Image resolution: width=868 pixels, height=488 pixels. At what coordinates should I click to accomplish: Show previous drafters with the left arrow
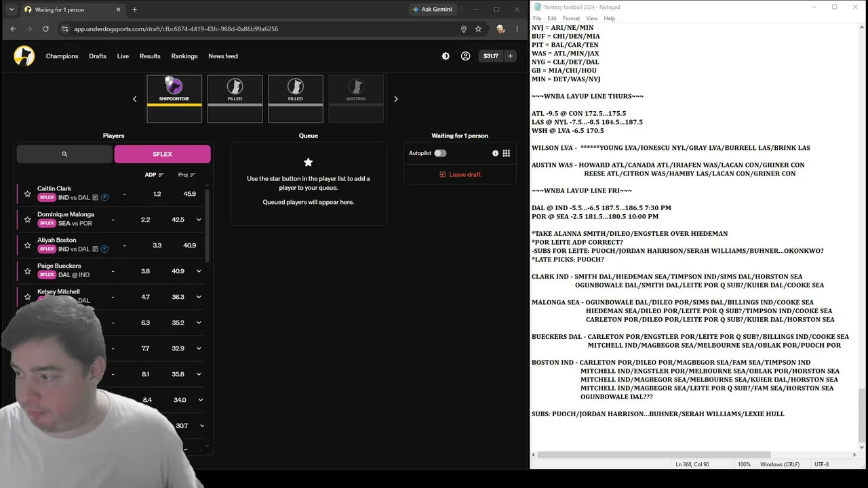click(134, 99)
